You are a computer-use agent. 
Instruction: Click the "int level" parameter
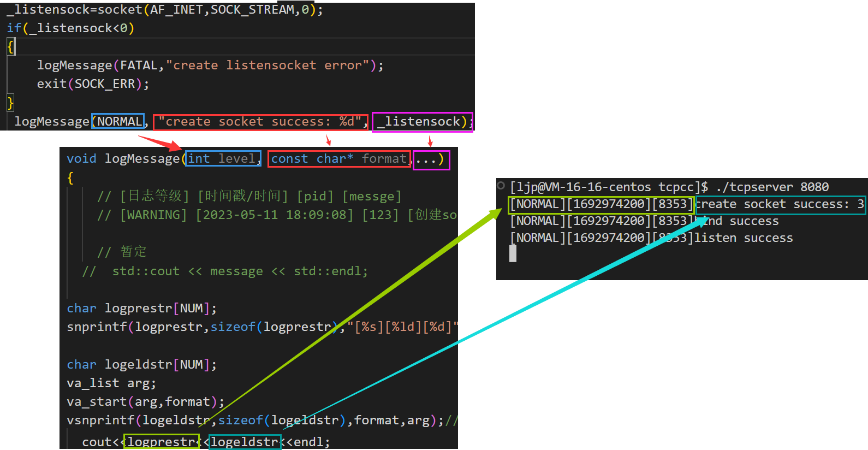[x=223, y=158]
